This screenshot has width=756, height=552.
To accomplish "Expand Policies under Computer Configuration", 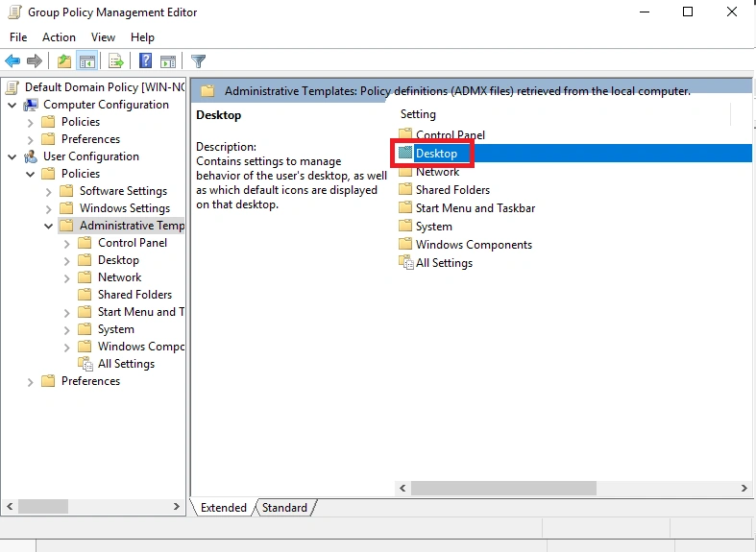I will click(31, 123).
